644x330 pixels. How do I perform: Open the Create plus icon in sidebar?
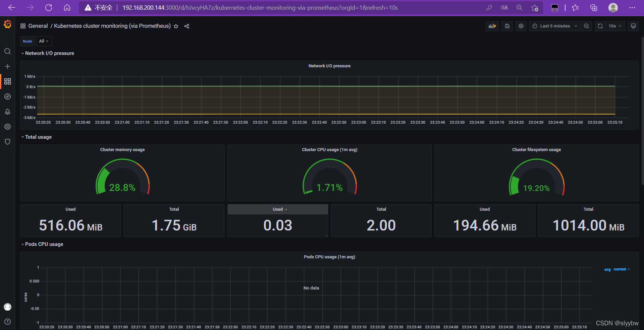(x=7, y=66)
